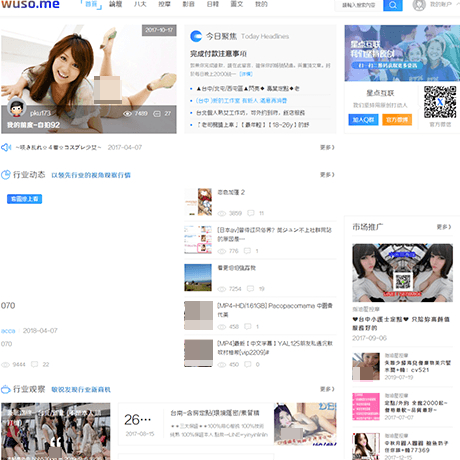
Task: Click the official QR code image
Action: tap(440, 102)
